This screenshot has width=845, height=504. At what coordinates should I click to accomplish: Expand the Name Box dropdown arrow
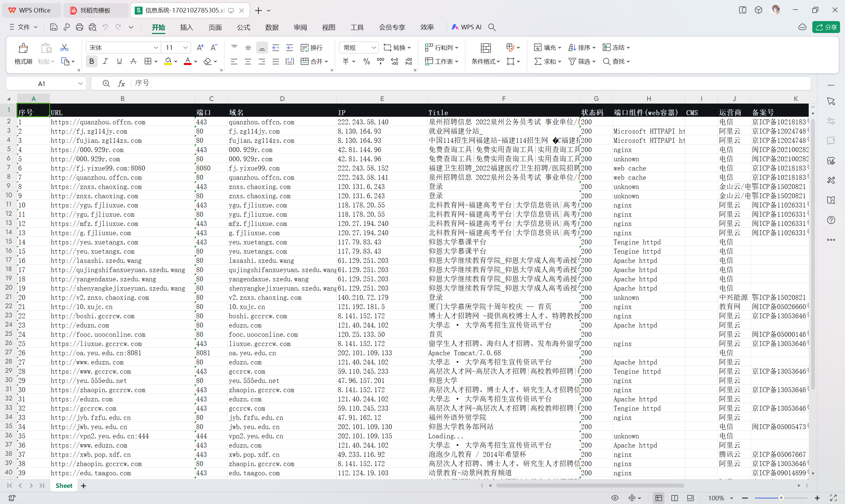(x=81, y=83)
